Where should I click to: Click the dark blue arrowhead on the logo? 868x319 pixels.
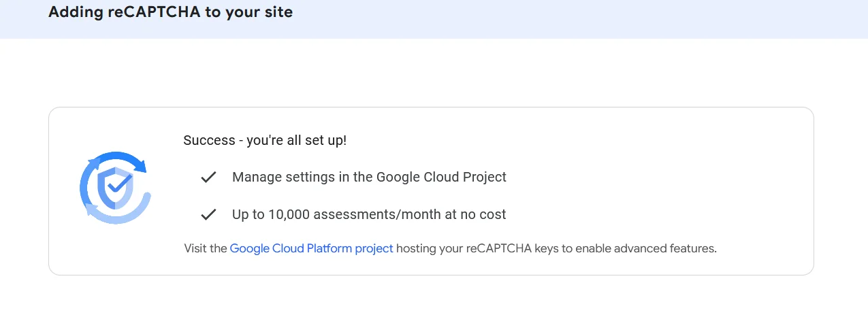pos(141,165)
